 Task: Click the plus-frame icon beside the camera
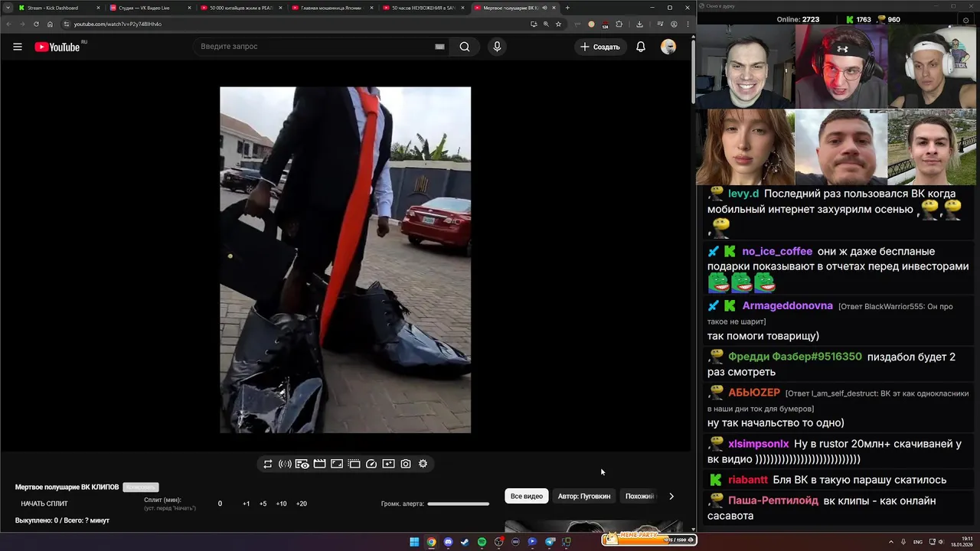point(388,464)
